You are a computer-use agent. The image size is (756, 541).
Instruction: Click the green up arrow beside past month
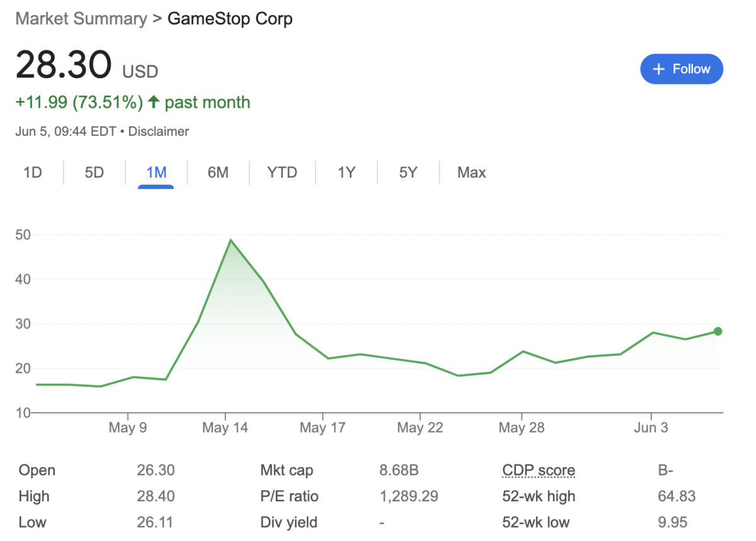pos(153,102)
